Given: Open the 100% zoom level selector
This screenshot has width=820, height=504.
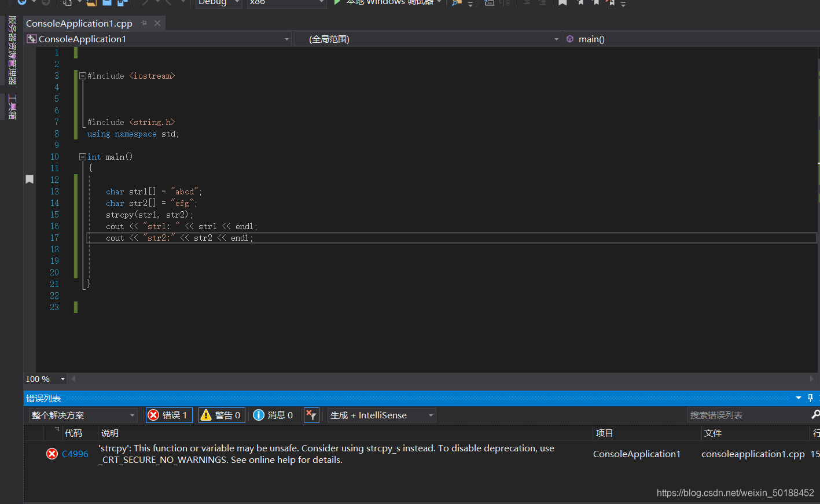Looking at the screenshot, I should (x=45, y=378).
